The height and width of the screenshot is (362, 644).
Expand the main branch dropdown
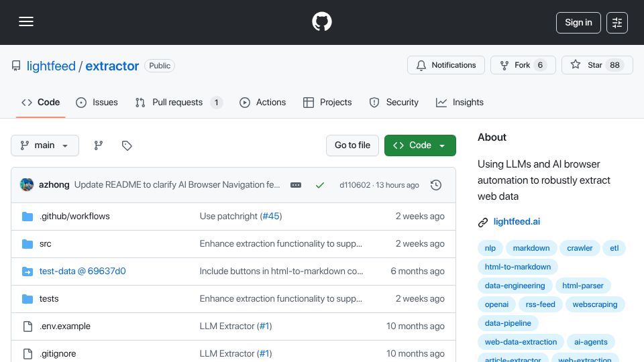coord(45,145)
